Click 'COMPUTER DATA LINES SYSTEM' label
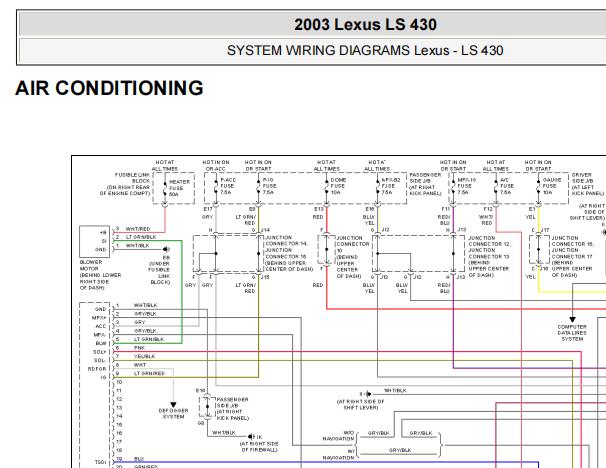The width and height of the screenshot is (606, 468). 572,333
